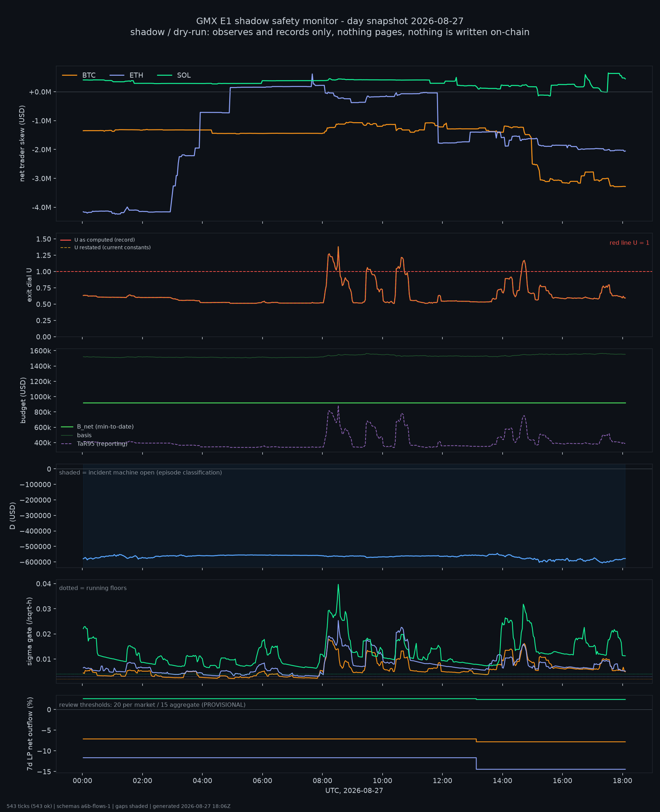Click the ETH legend entry
The height and width of the screenshot is (812, 660).
coord(126,75)
